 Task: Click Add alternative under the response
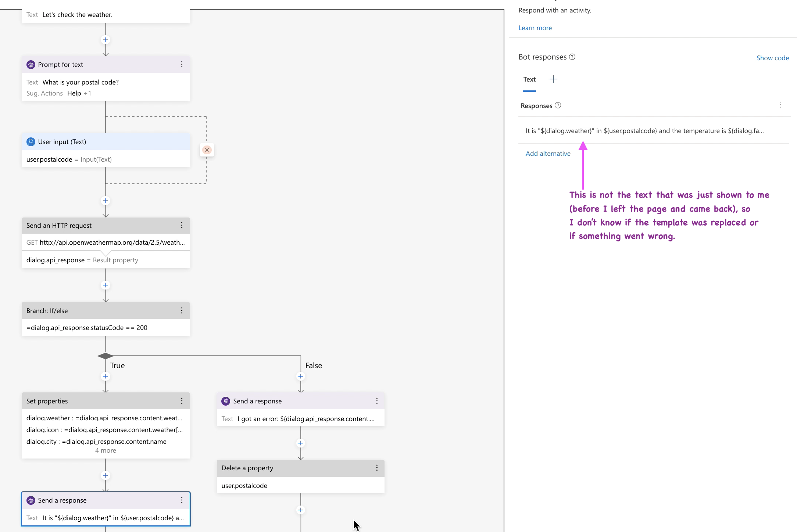pos(548,153)
